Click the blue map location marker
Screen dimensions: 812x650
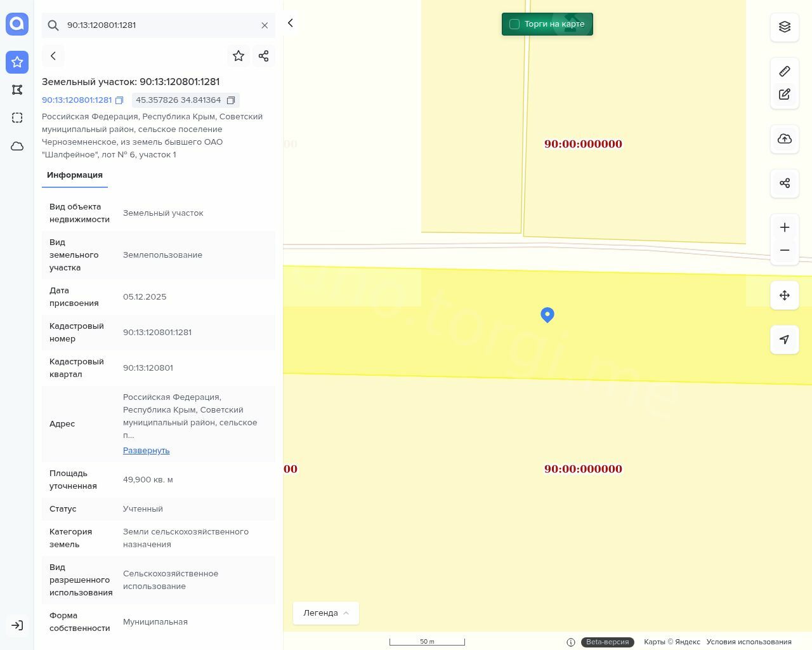coord(547,314)
